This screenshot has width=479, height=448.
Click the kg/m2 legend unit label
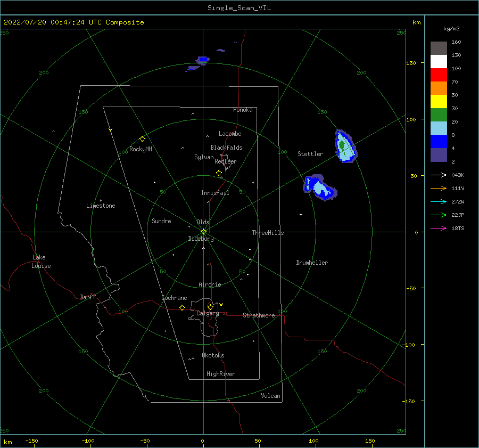(451, 29)
